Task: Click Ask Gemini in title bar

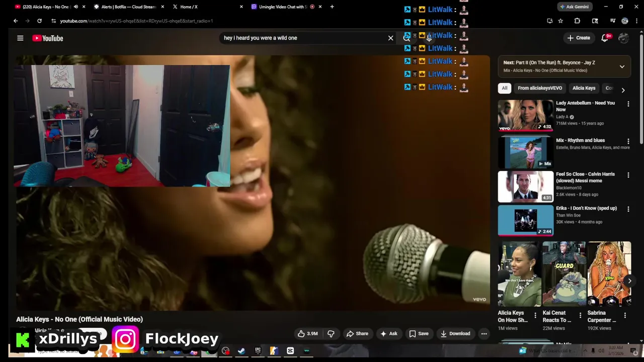Action: [574, 7]
